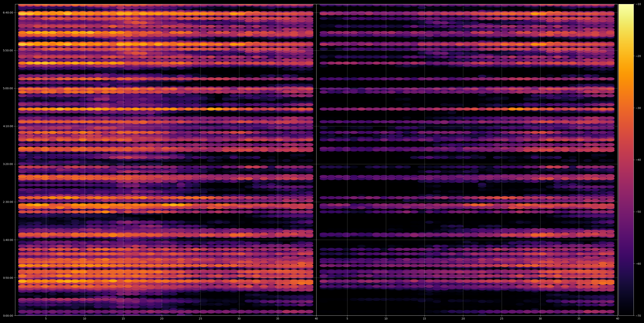Click the 5:00:00 time axis label
Viewport: 644px width, 323px height.
8,88
